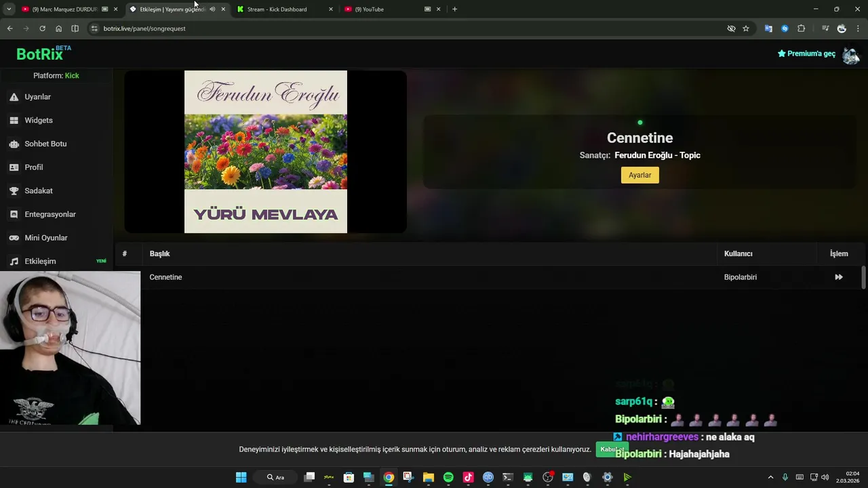The height and width of the screenshot is (488, 868).
Task: Open the Windows Start menu
Action: pos(241,477)
